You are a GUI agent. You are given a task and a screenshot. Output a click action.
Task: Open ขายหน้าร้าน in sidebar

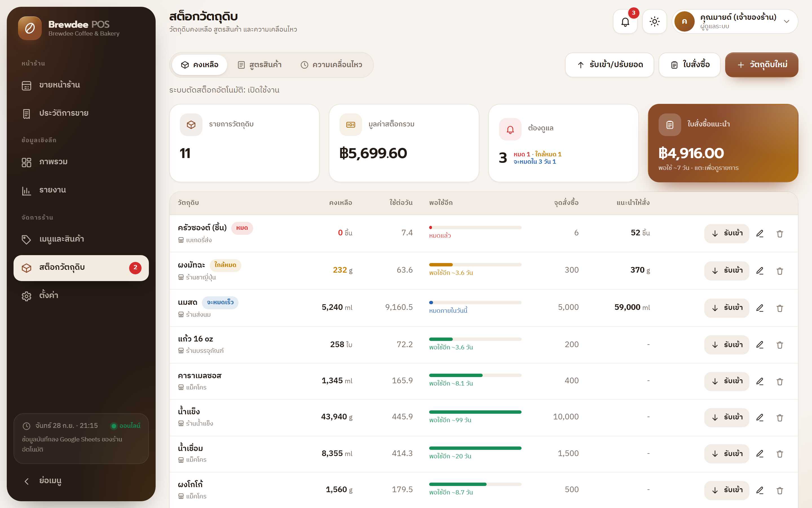coord(81,85)
